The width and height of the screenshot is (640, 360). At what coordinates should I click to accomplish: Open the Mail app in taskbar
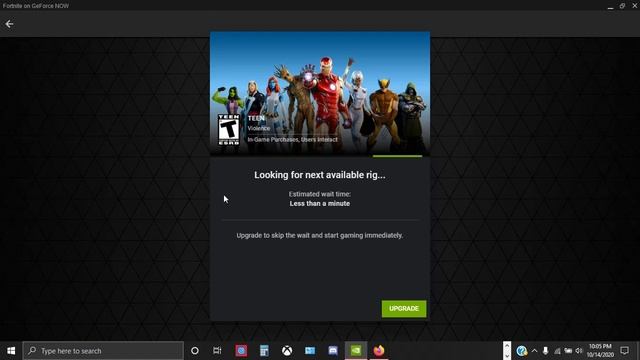point(310,351)
